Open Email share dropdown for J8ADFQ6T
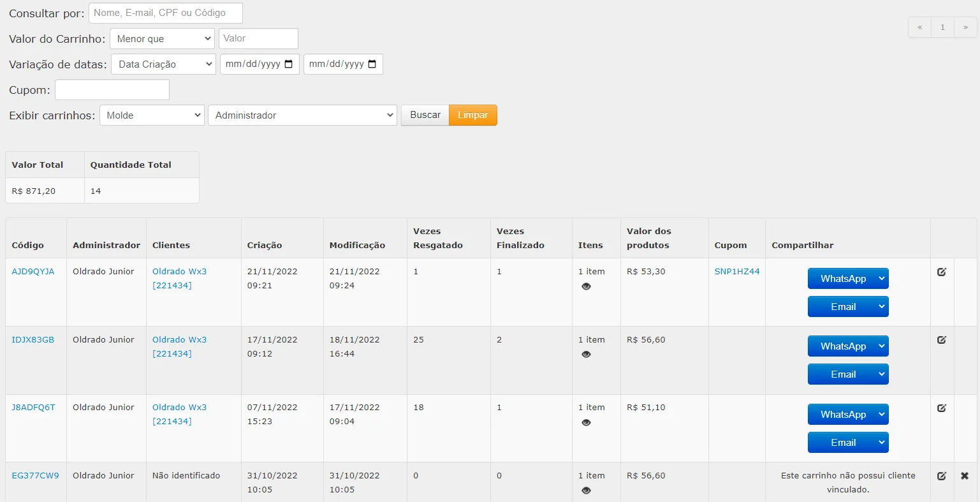The width and height of the screenshot is (980, 502). click(x=848, y=443)
